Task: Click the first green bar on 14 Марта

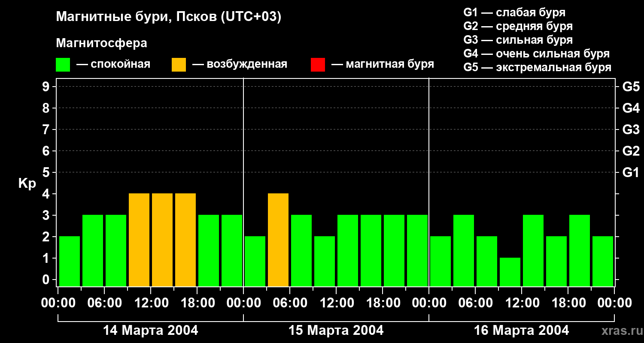Action: pyautogui.click(x=70, y=261)
